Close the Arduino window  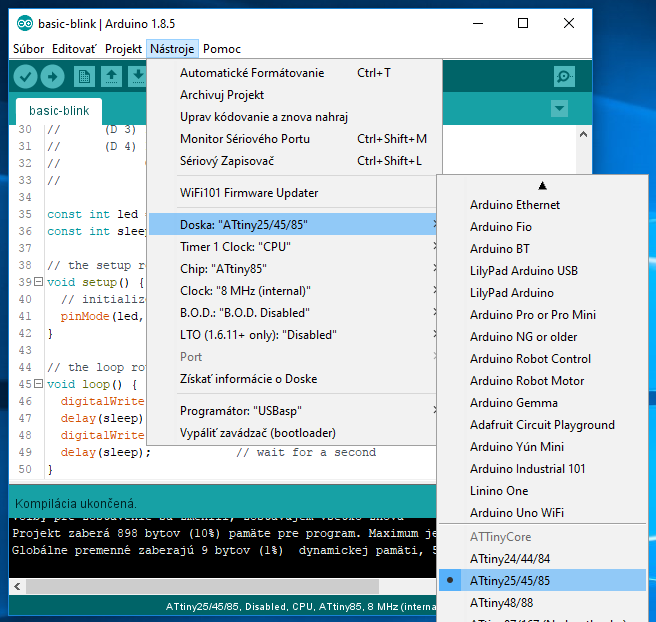(569, 23)
